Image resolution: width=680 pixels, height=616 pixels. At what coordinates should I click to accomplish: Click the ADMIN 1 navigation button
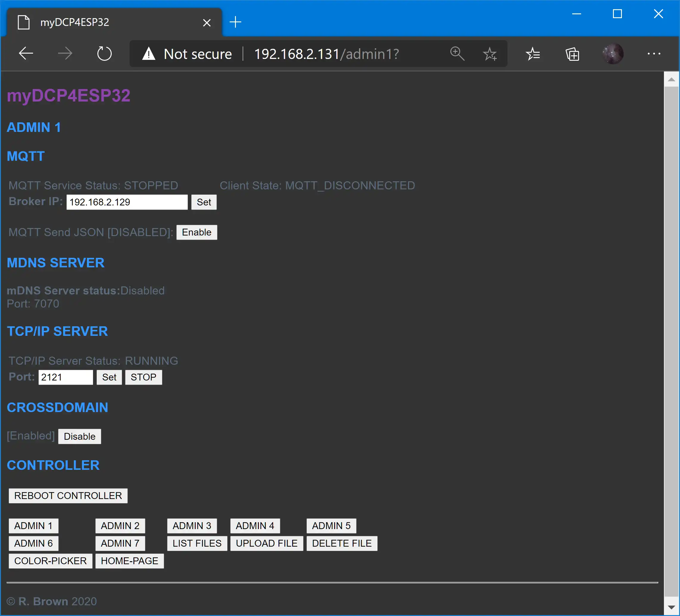click(x=34, y=525)
